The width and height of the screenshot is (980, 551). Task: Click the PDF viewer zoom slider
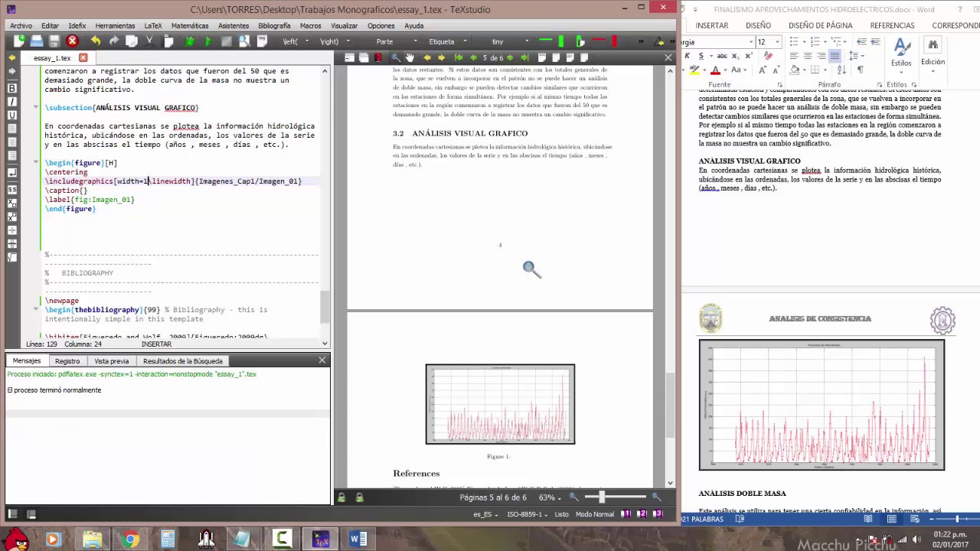[616, 497]
